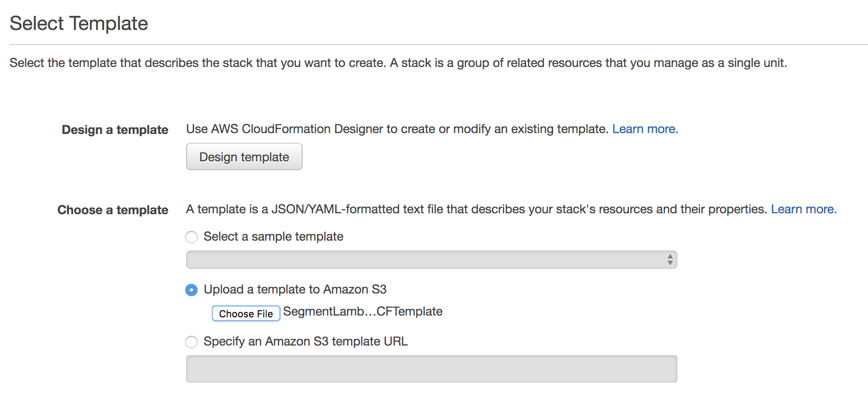The height and width of the screenshot is (409, 868).
Task: Select the "Select a sample template" radio button
Action: click(191, 237)
